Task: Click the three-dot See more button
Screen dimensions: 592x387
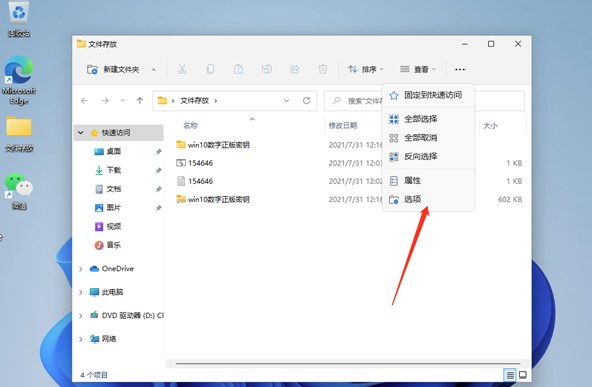Action: click(459, 69)
